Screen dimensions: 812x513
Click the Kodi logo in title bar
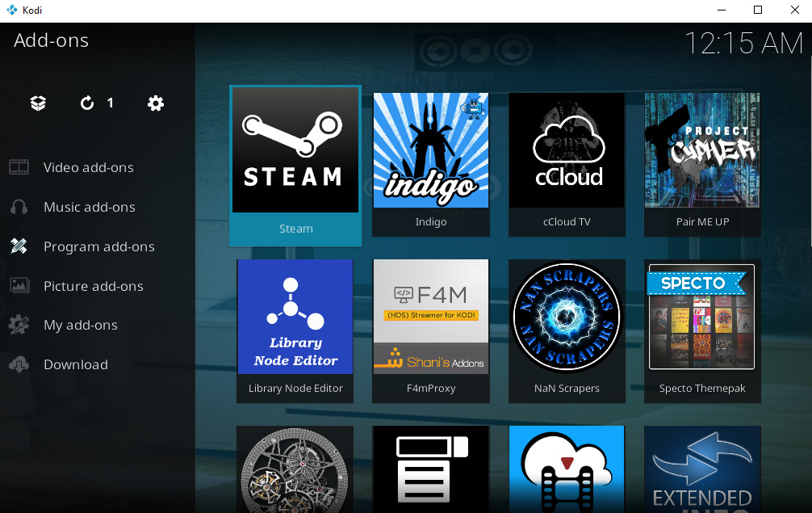12,10
